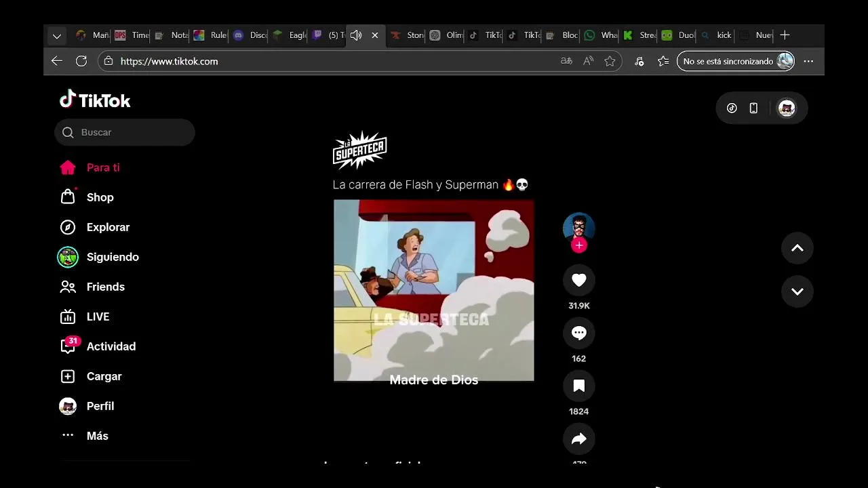Open tab actions dropdown chevron
The height and width of the screenshot is (488, 868).
[57, 35]
